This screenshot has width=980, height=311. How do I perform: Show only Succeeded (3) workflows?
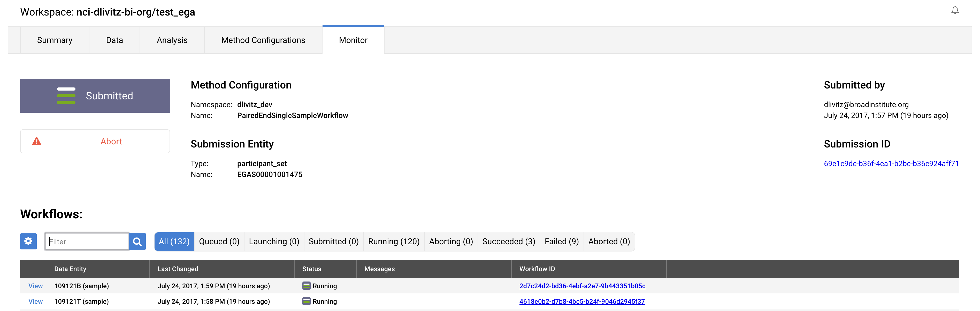pos(508,241)
